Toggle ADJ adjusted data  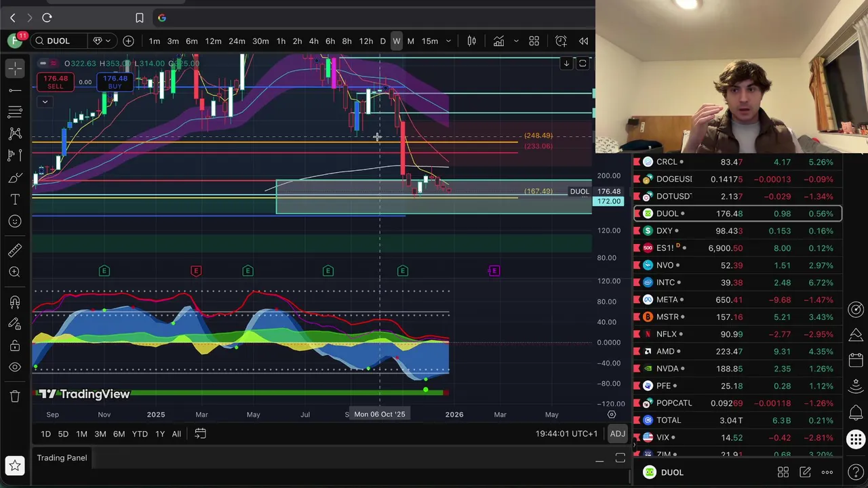[x=617, y=434]
